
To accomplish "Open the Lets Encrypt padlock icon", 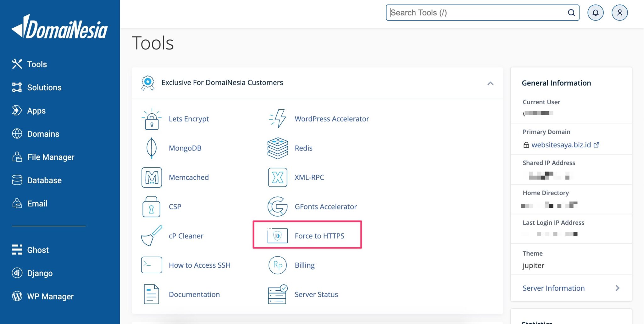I will tap(152, 119).
